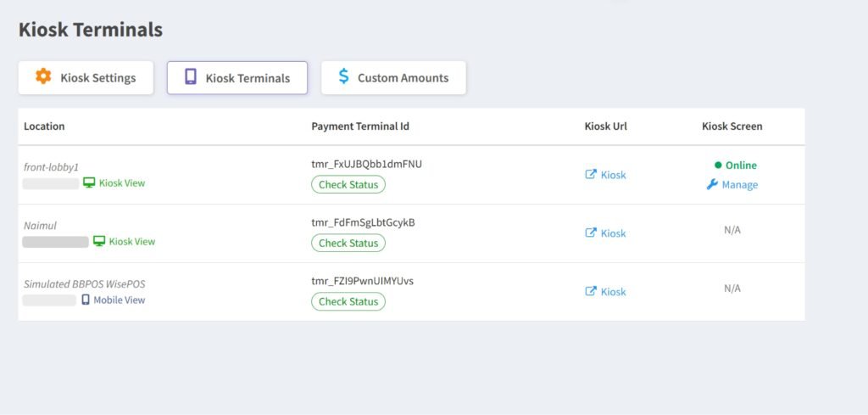Check Status for terminal tmr_FdFmSgLbtGcykB

[348, 243]
